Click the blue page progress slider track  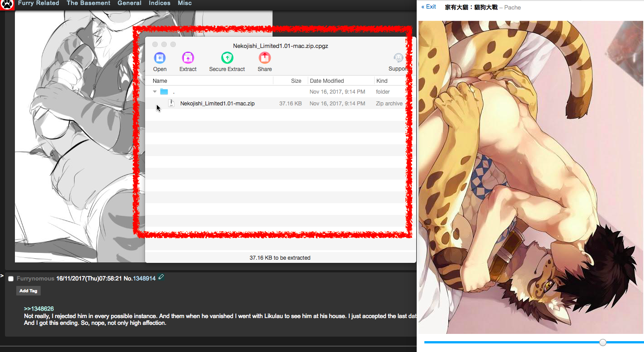pyautogui.click(x=533, y=342)
